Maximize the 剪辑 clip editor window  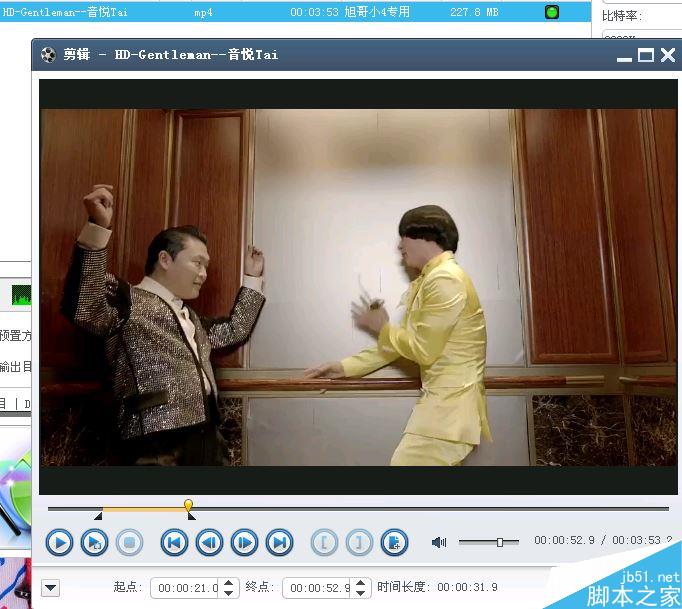pos(646,55)
